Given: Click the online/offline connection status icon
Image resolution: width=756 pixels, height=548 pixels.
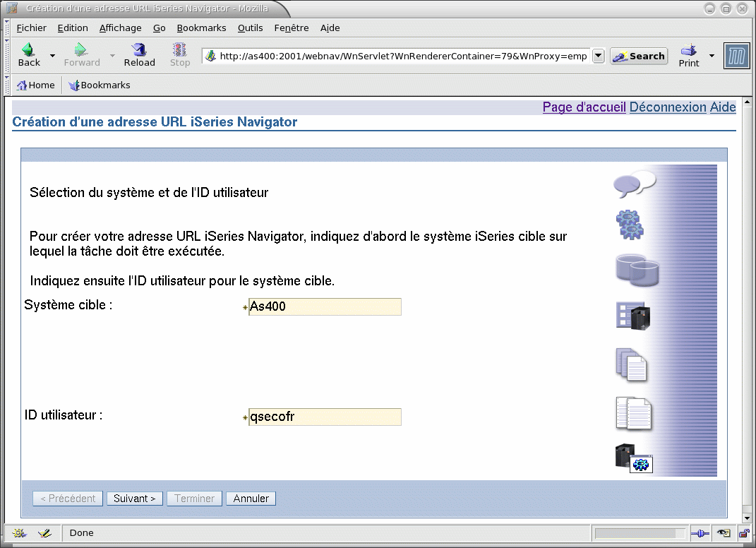Looking at the screenshot, I should (700, 533).
